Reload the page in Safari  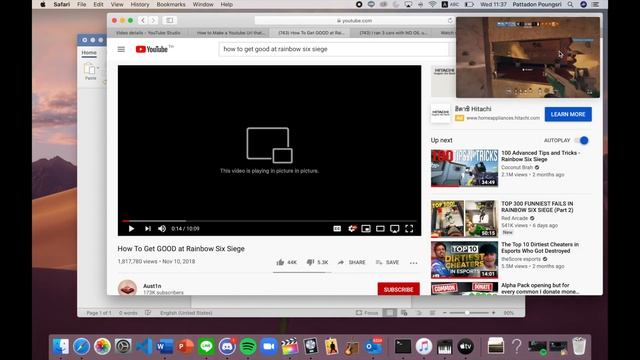click(450, 20)
